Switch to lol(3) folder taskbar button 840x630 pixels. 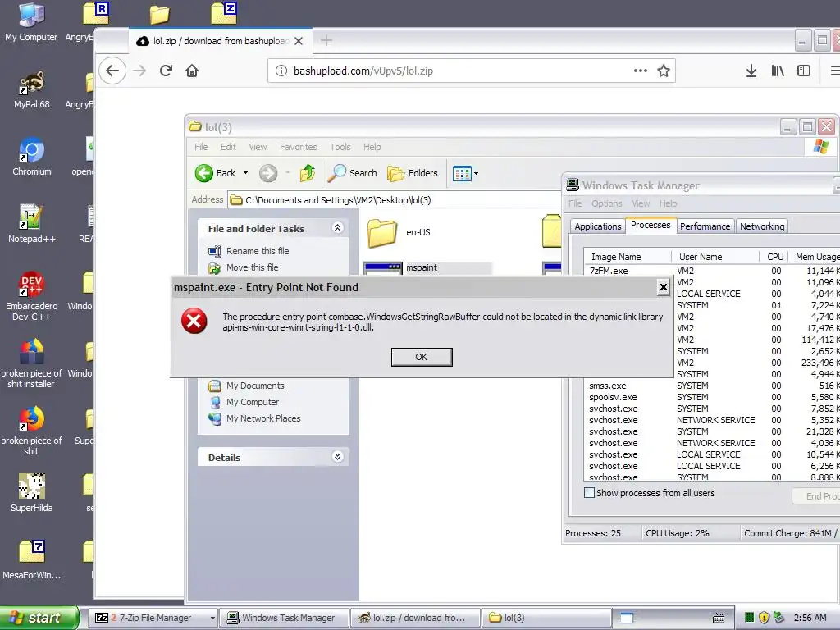[546, 618]
